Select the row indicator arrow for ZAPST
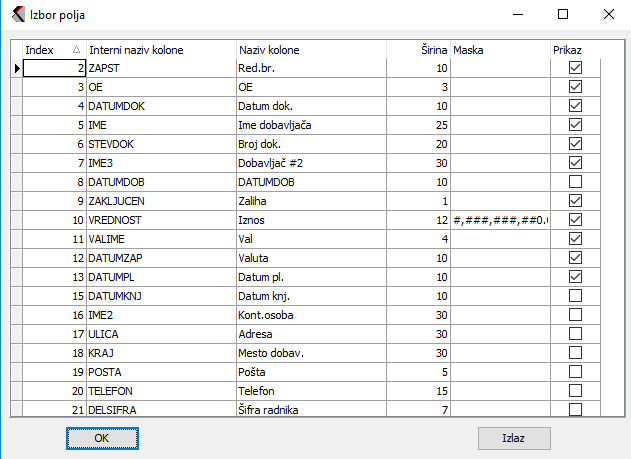The image size is (631, 459). click(17, 68)
